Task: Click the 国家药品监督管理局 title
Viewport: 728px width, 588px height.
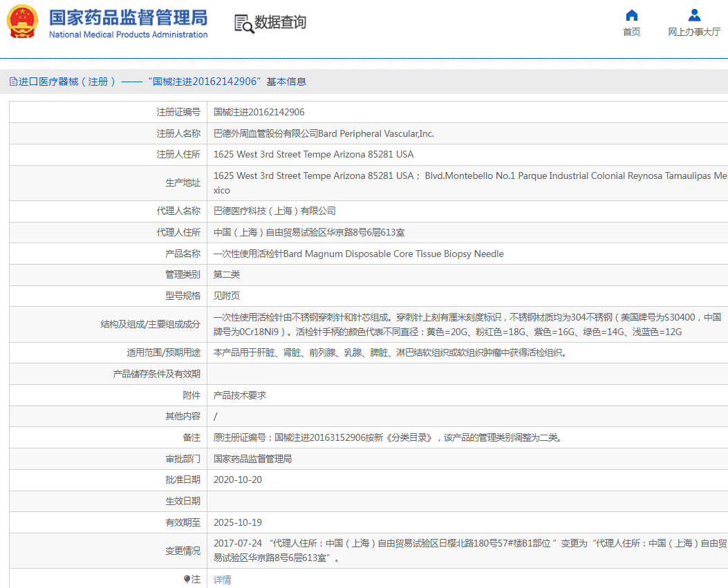Action: point(128,18)
